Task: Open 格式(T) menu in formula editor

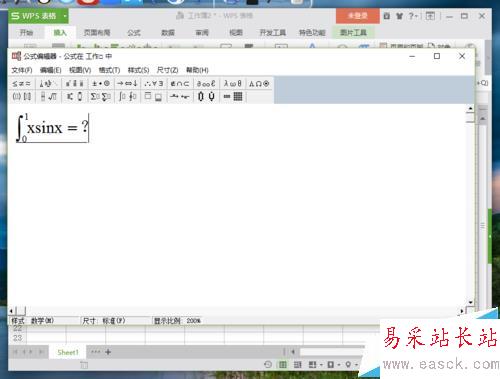Action: pyautogui.click(x=109, y=70)
